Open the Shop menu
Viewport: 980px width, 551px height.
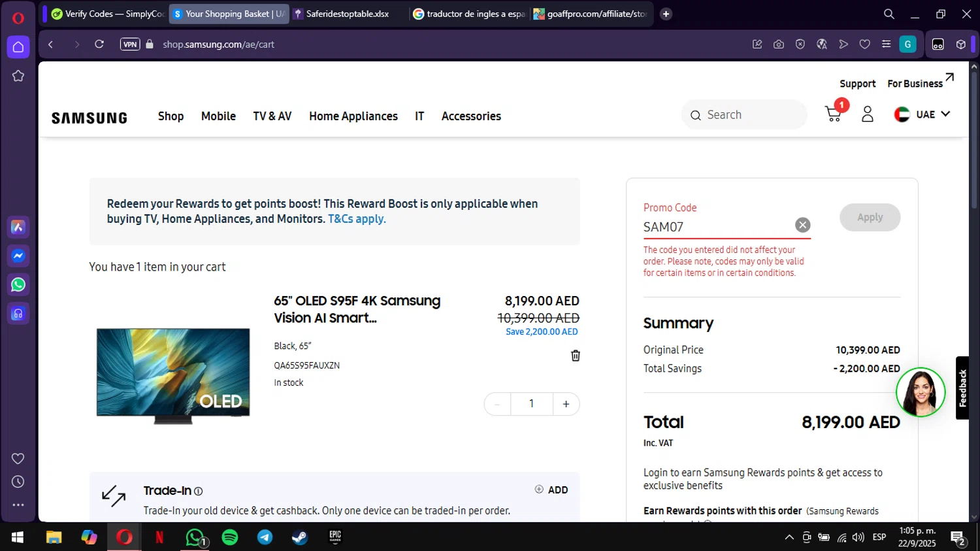point(171,116)
